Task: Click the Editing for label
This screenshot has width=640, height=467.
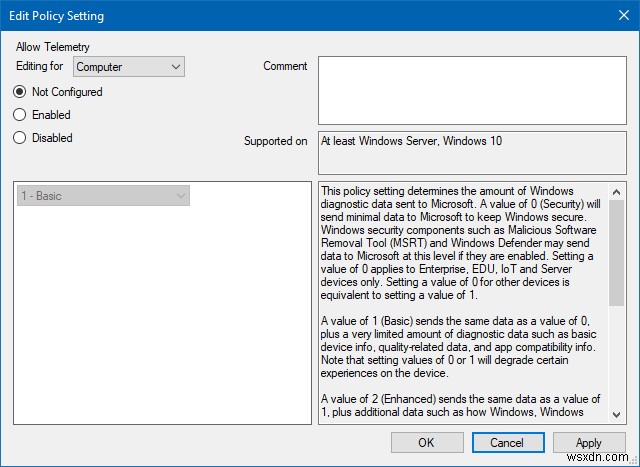Action: 40,66
